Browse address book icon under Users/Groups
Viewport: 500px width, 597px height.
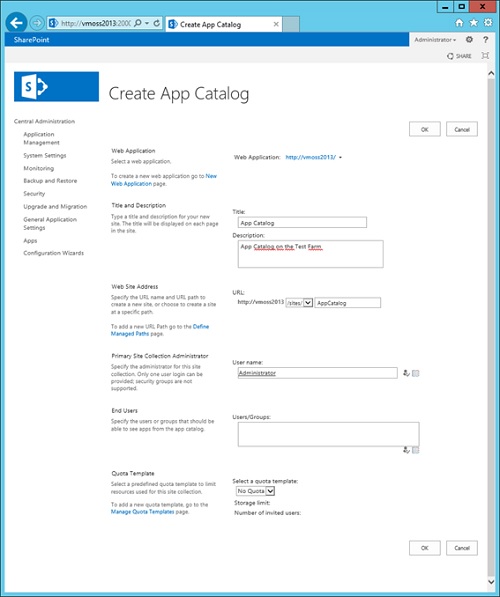415,450
